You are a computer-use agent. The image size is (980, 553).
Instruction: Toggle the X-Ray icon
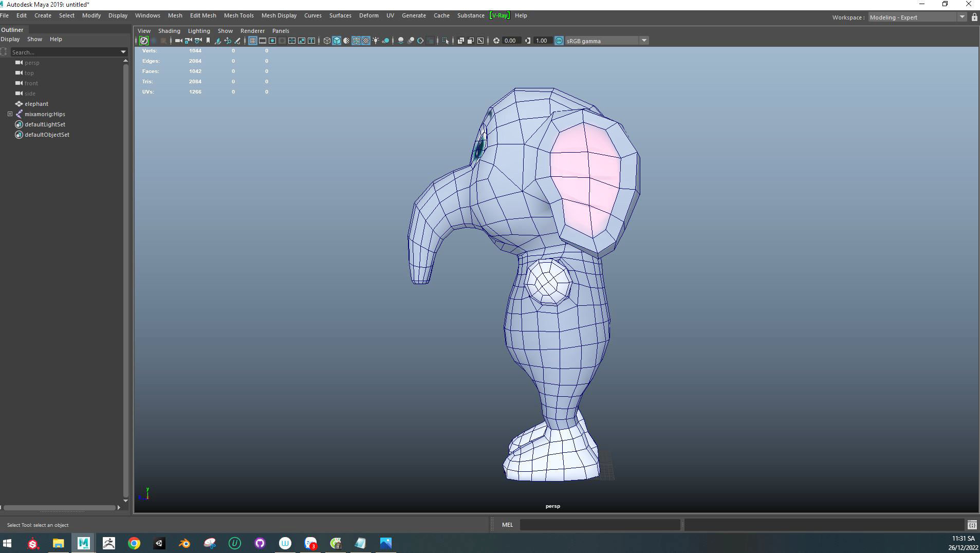click(x=461, y=41)
